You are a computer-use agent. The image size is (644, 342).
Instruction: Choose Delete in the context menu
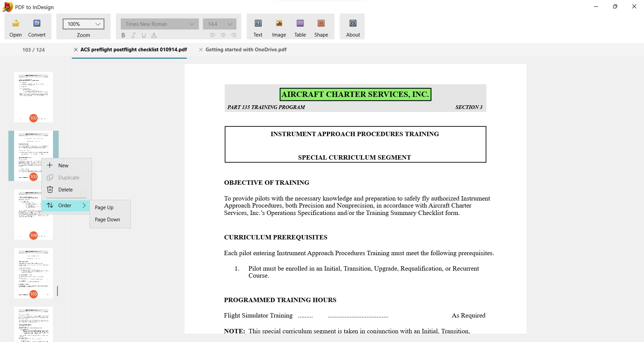tap(66, 190)
